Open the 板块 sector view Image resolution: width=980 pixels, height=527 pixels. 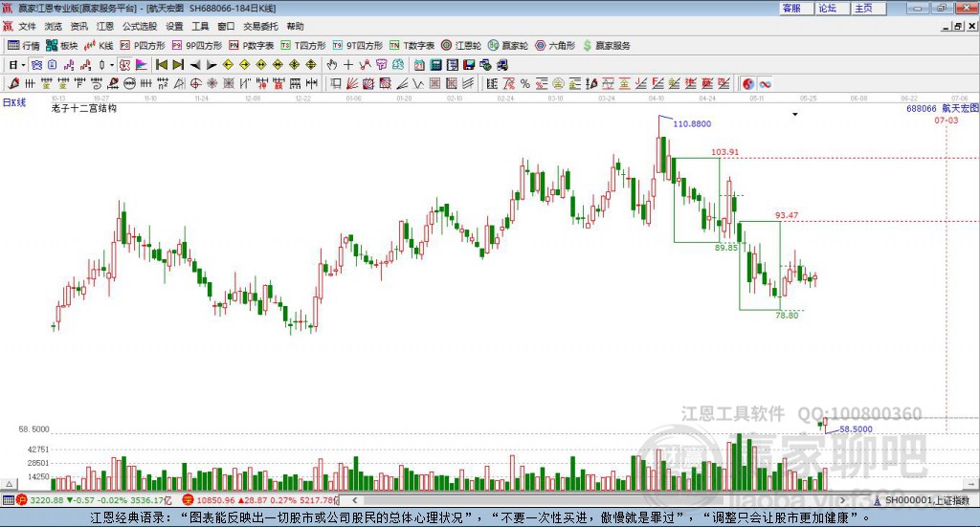point(62,46)
